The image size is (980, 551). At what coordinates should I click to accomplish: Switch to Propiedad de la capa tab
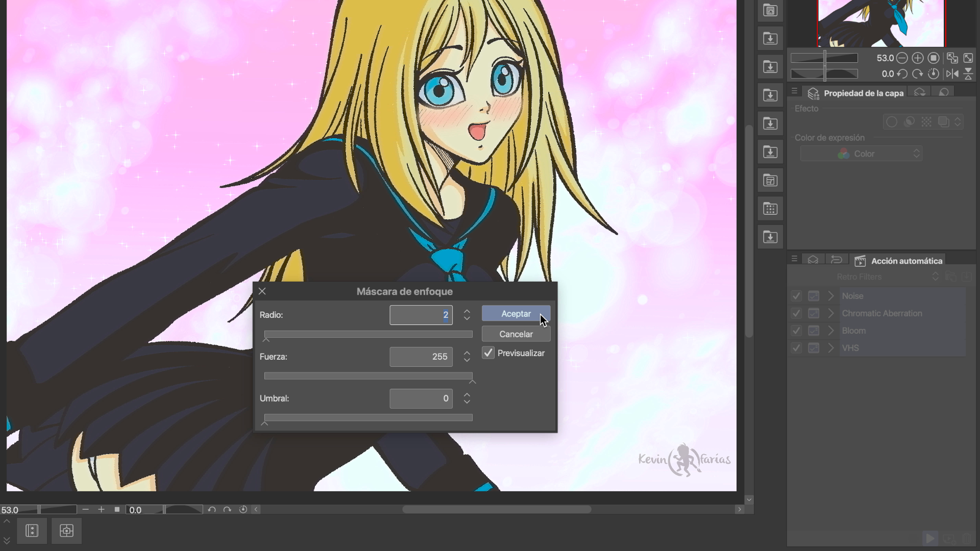[855, 93]
